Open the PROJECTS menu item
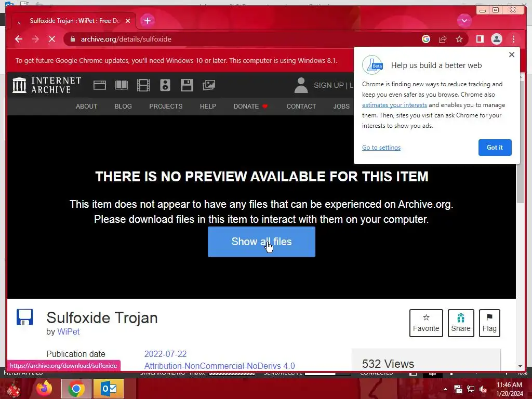The image size is (532, 399). coord(166,106)
